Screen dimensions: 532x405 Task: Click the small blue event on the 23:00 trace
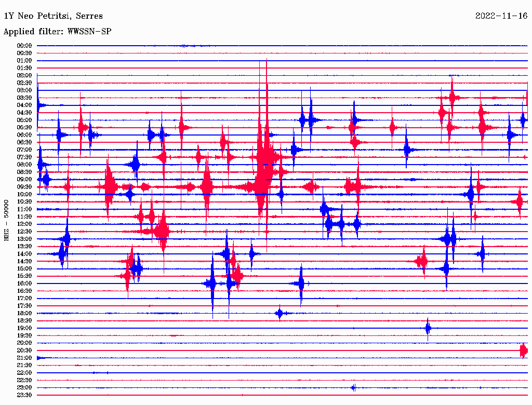(353, 388)
